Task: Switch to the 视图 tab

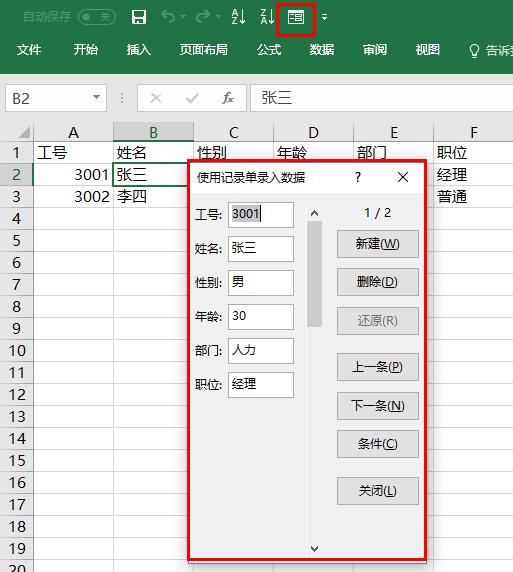Action: pos(428,50)
